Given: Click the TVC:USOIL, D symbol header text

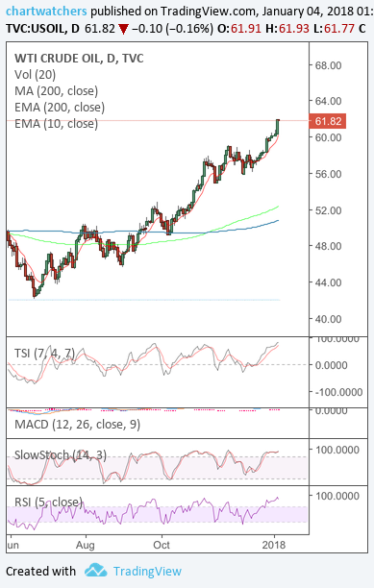Looking at the screenshot, I should (x=42, y=29).
